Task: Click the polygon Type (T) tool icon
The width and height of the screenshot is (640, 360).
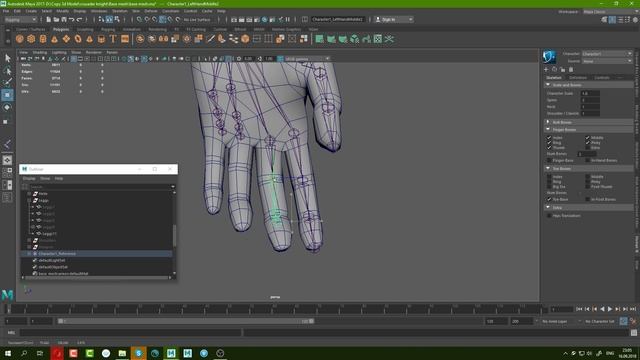Action: click(x=113, y=39)
